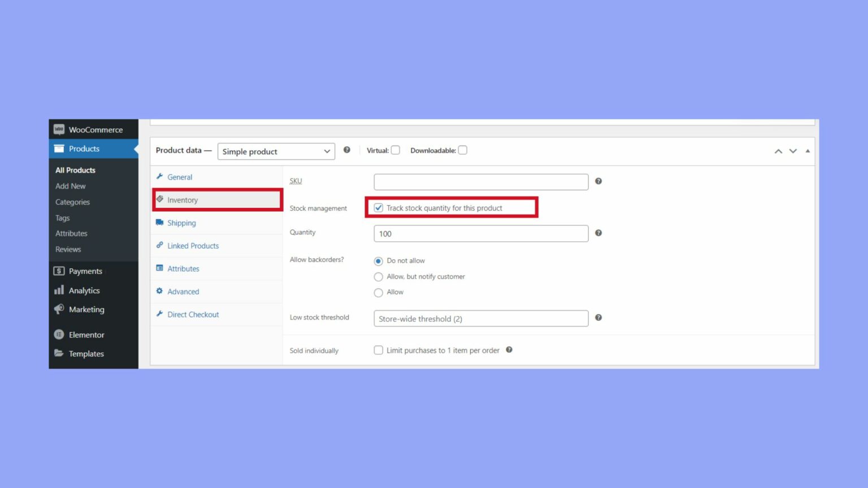Open Add New from Products menu
The width and height of the screenshot is (868, 488).
(70, 186)
